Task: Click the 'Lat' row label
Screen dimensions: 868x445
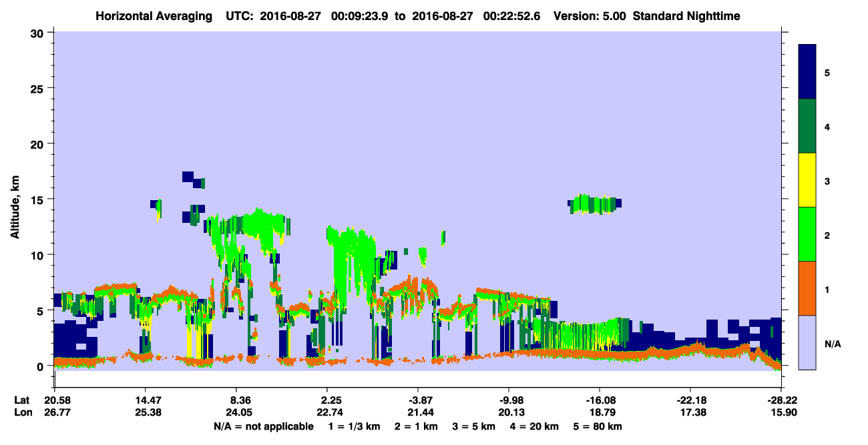Action: (21, 400)
